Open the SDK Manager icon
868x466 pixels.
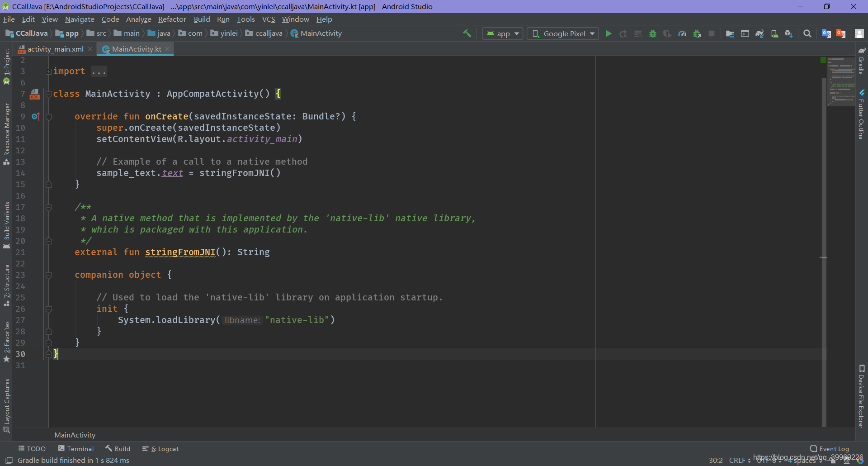(790, 33)
